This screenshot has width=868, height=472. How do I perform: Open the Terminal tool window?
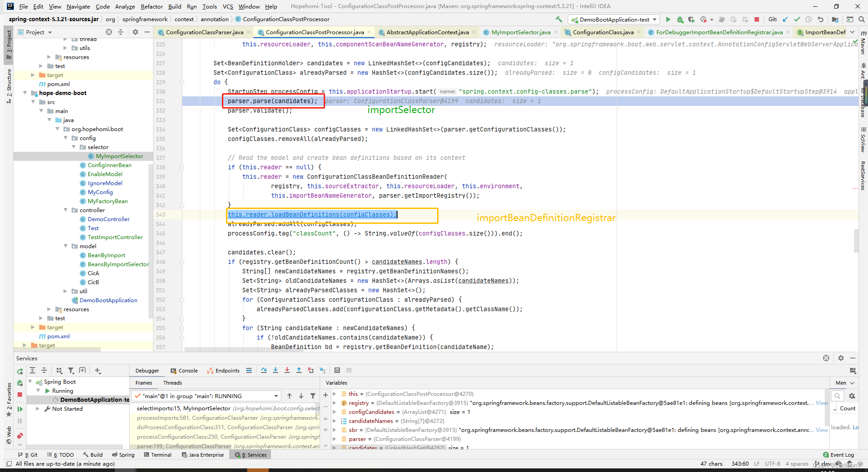(158, 454)
